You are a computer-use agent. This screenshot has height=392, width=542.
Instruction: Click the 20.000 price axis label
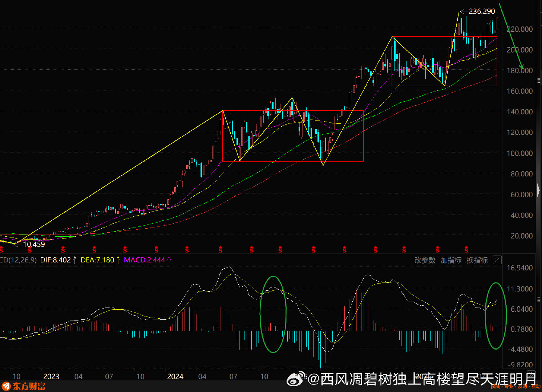522,236
